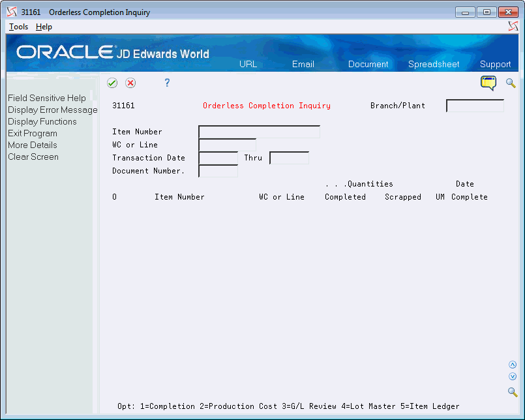Focus the Branch/Plant input field
Image resolution: width=525 pixels, height=420 pixels.
click(x=475, y=106)
